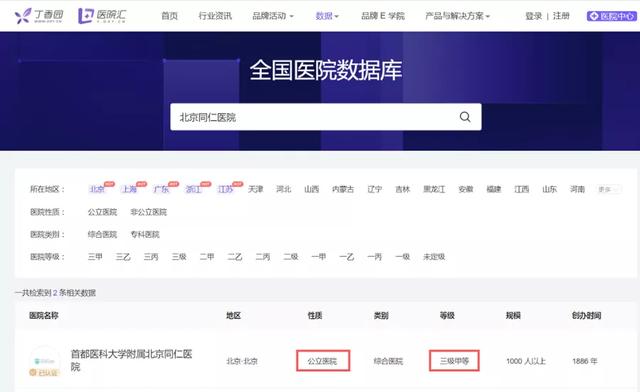This screenshot has width=640, height=392.
Task: Click the 1000 人以上 scale cell
Action: [x=526, y=361]
